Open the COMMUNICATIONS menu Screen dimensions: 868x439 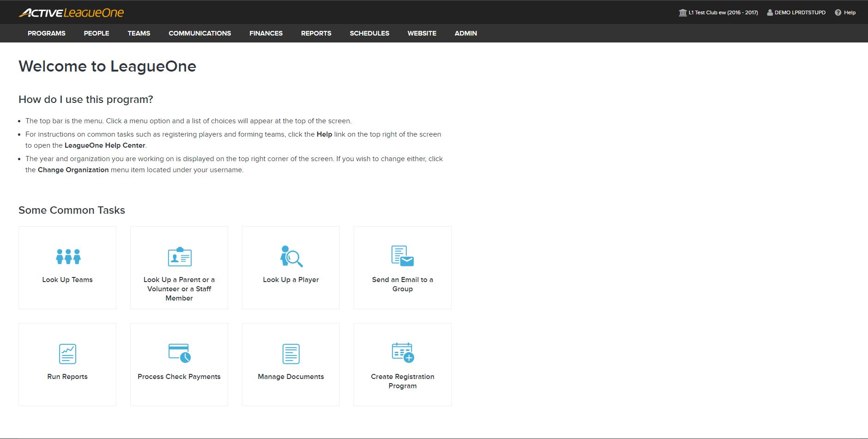click(x=200, y=33)
